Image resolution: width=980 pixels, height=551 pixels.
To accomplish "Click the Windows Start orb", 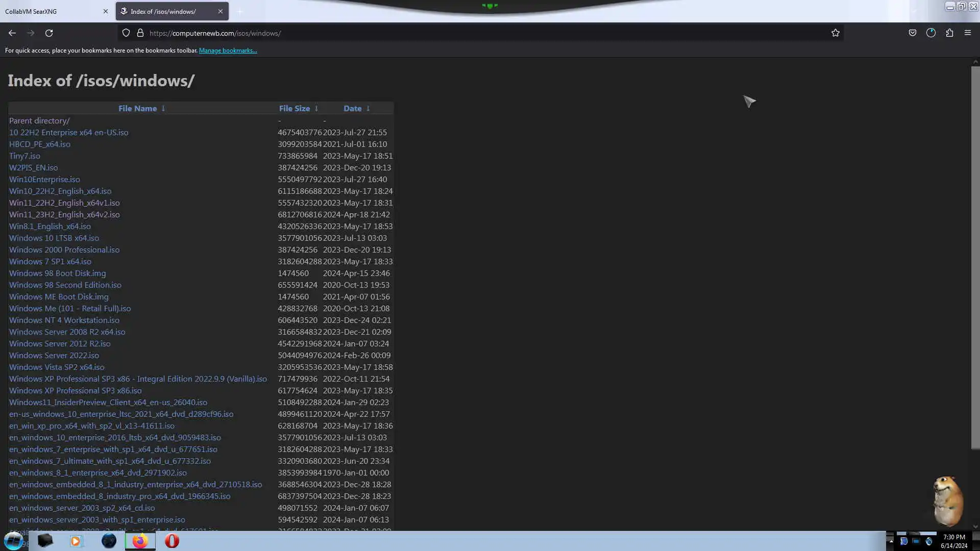I will 13,541.
